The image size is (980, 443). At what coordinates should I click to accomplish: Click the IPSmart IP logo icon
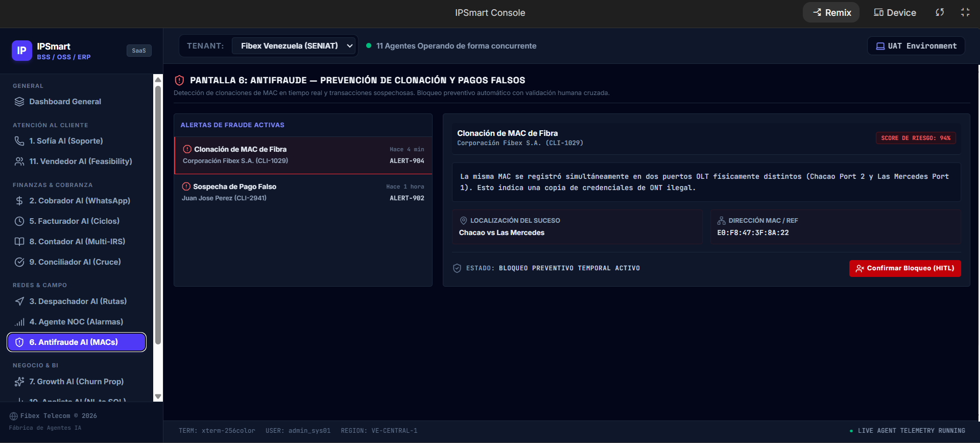[21, 51]
